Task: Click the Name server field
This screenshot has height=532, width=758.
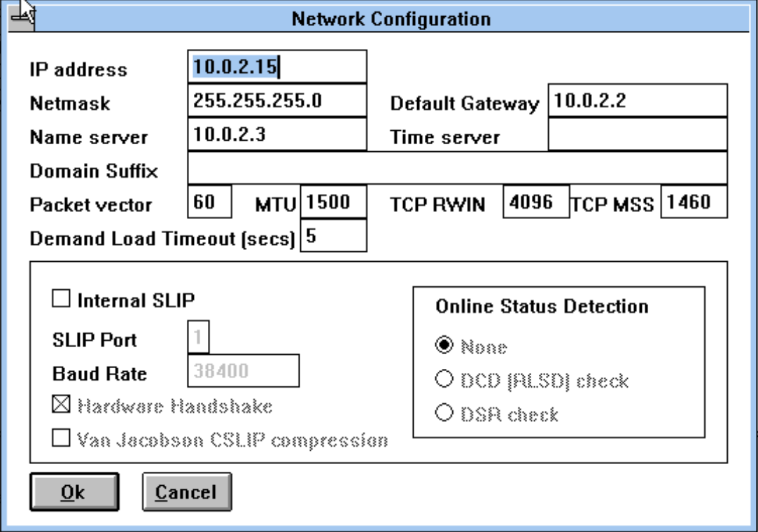Action: 277,134
